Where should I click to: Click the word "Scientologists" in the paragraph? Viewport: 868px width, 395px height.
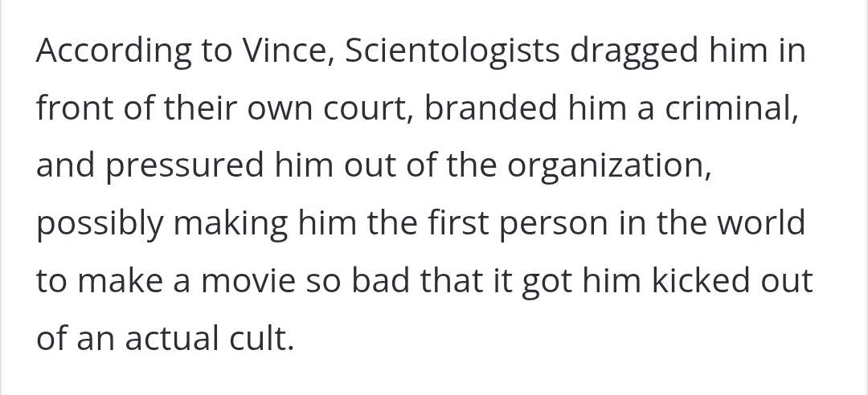(x=452, y=51)
